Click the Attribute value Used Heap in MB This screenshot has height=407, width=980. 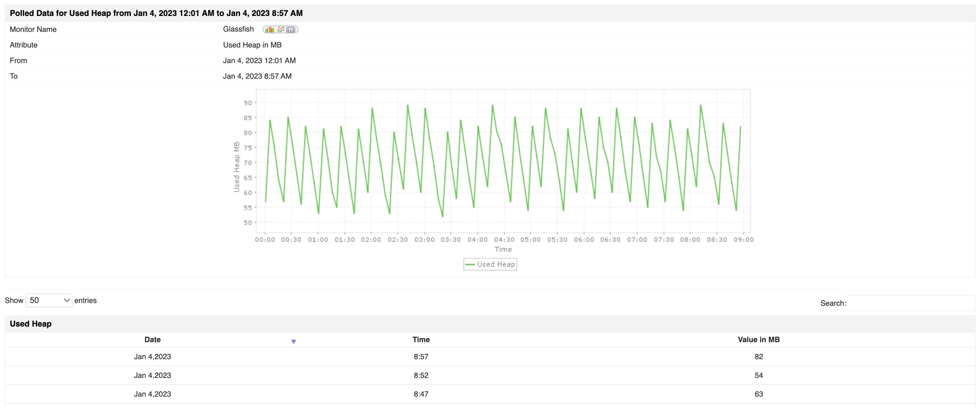pyautogui.click(x=252, y=44)
